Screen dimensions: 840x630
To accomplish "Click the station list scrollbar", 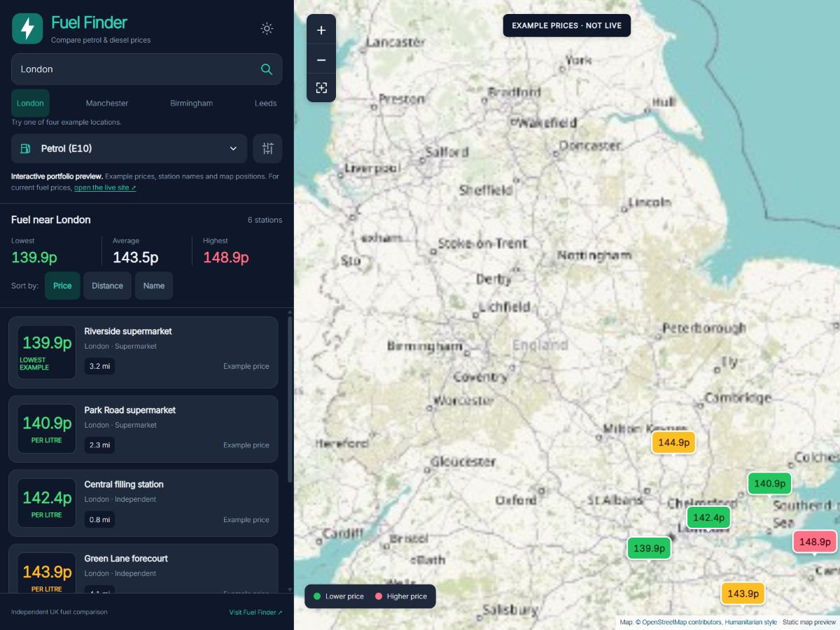I will pos(290,399).
